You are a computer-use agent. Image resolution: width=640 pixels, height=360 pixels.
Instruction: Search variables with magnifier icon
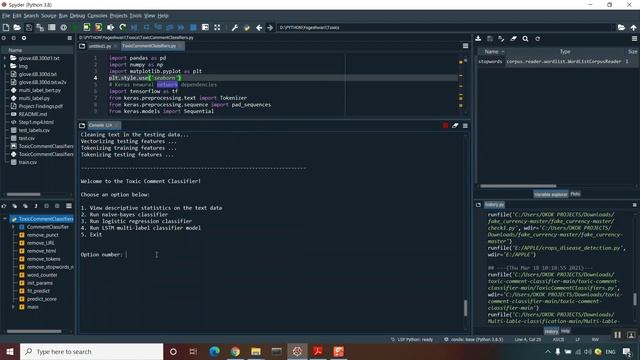click(x=525, y=38)
